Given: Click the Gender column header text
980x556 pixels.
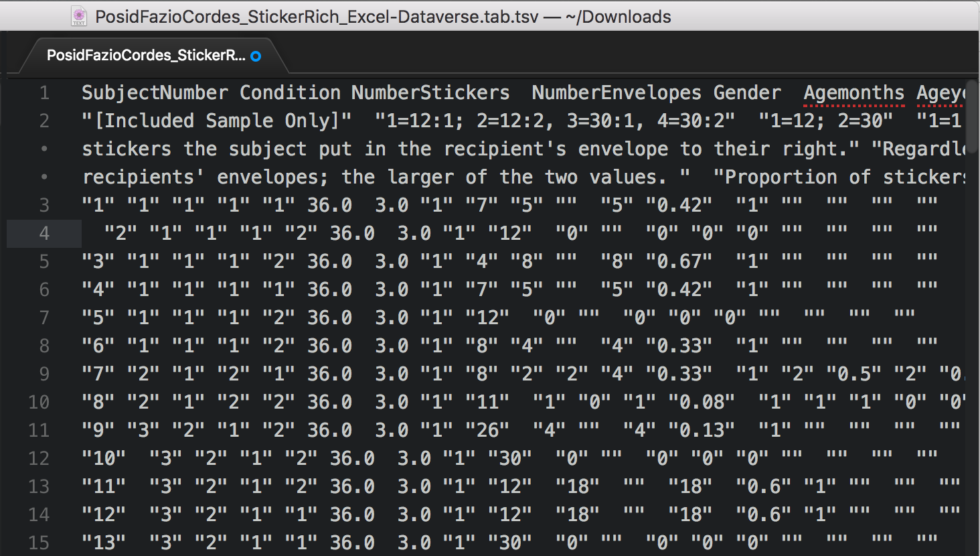Looking at the screenshot, I should 747,92.
